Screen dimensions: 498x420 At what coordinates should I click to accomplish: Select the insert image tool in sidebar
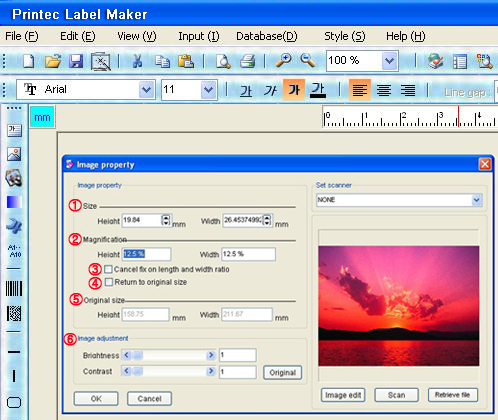[x=14, y=154]
